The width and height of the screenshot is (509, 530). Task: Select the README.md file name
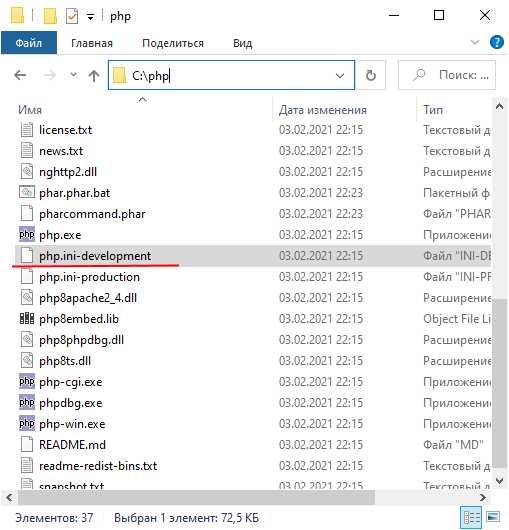pyautogui.click(x=73, y=445)
